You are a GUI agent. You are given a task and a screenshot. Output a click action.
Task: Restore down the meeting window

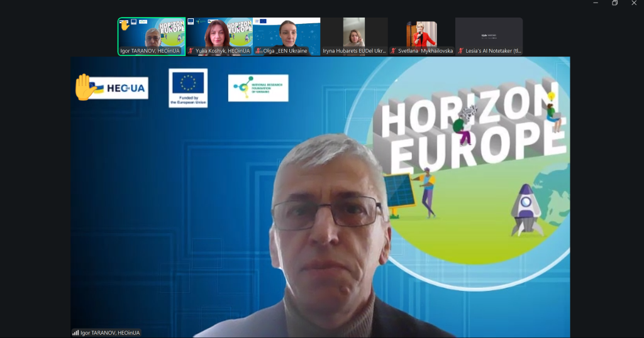(614, 3)
